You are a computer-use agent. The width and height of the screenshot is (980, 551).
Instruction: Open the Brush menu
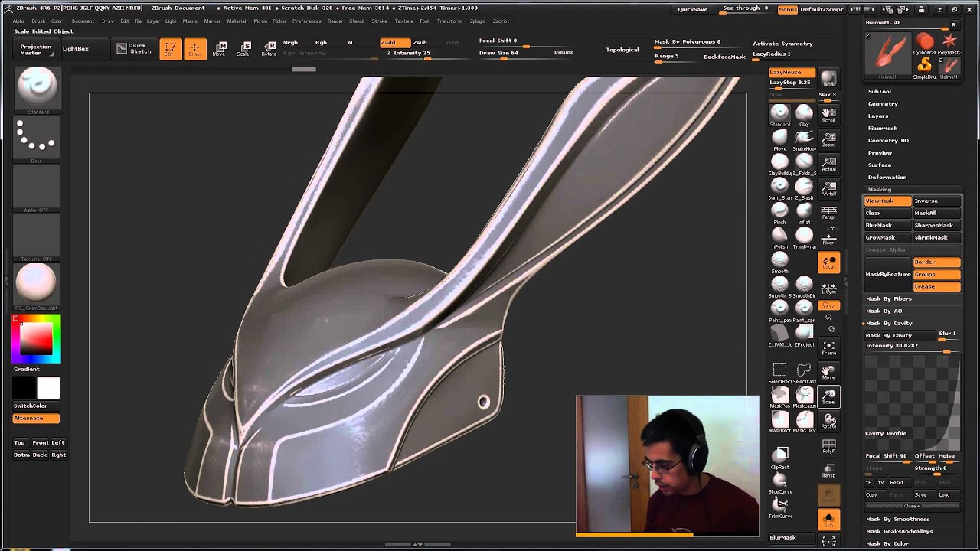[37, 21]
